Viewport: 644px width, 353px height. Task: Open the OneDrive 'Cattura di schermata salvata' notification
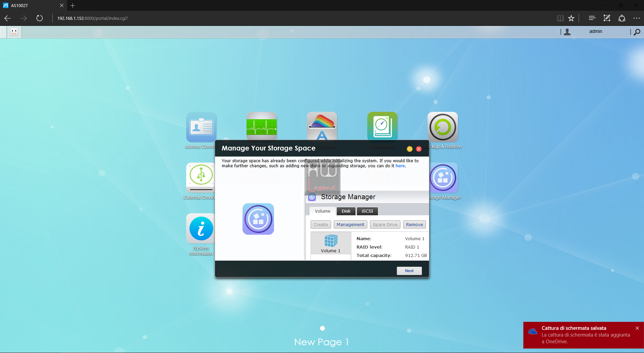point(584,335)
